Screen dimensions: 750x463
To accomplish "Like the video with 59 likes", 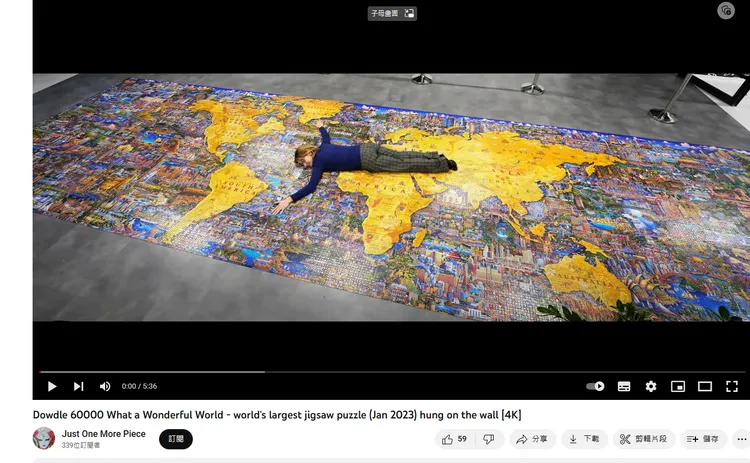I will pos(454,439).
